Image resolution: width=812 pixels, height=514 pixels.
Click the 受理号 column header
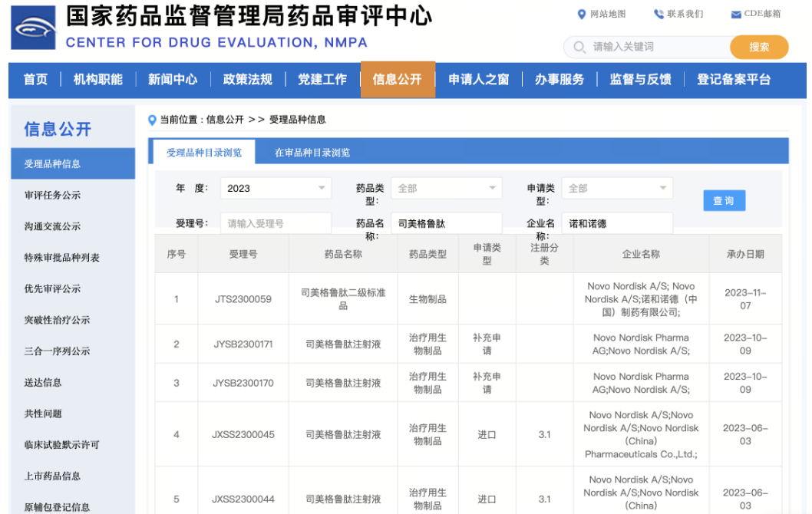243,254
